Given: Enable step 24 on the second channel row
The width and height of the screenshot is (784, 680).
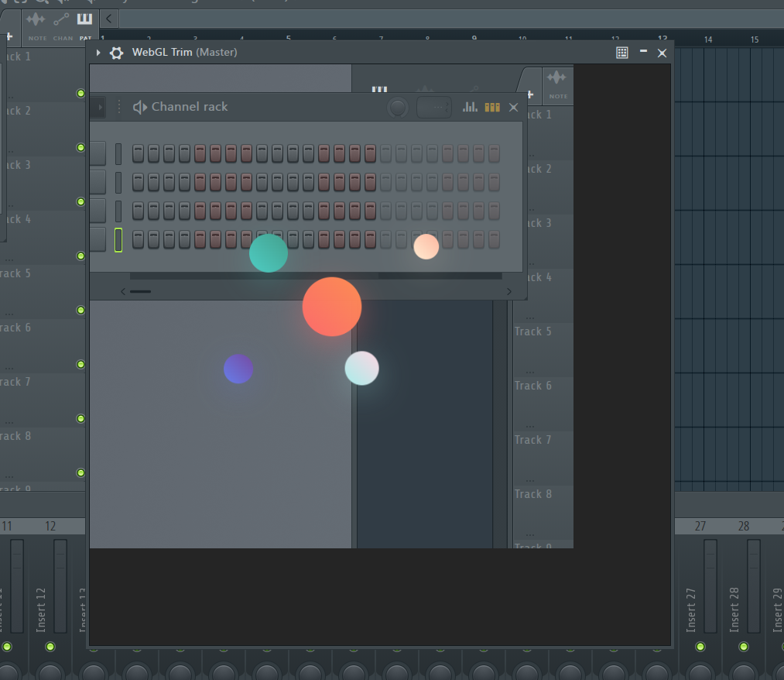Looking at the screenshot, I should pos(494,183).
